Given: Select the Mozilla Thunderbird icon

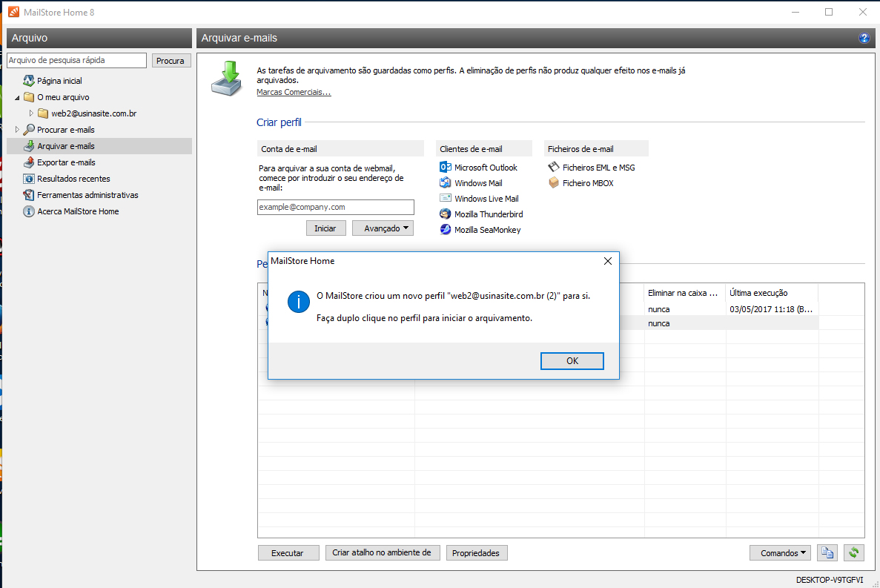Looking at the screenshot, I should [446, 214].
